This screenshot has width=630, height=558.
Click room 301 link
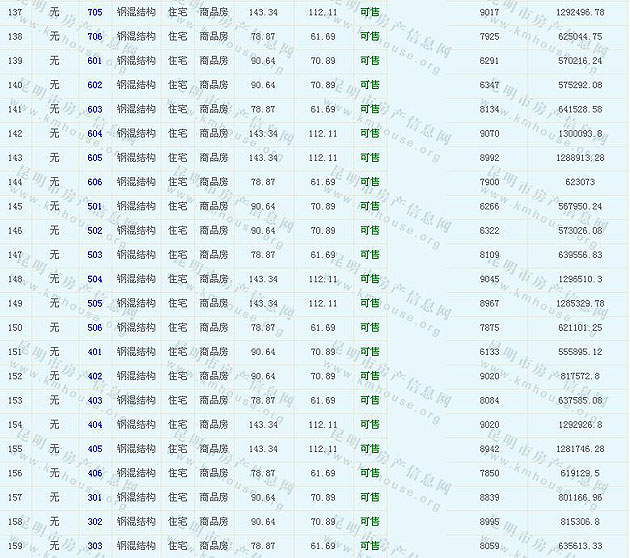coord(95,497)
